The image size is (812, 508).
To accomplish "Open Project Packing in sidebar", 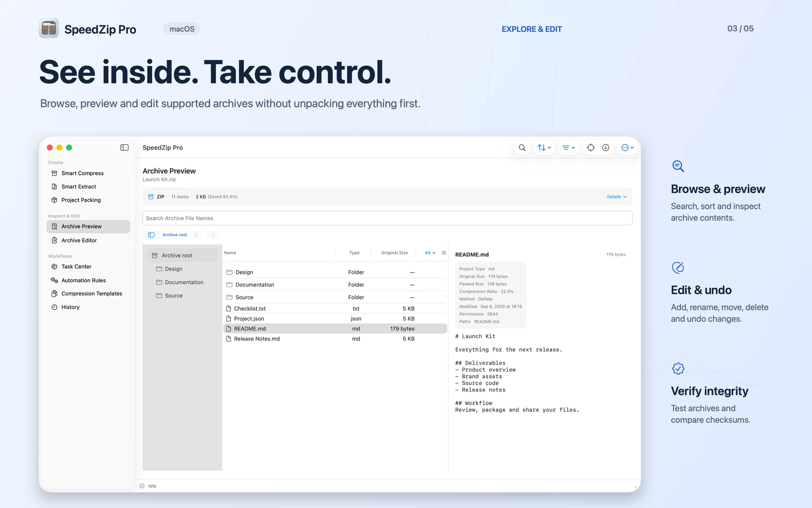I will 88,200.
